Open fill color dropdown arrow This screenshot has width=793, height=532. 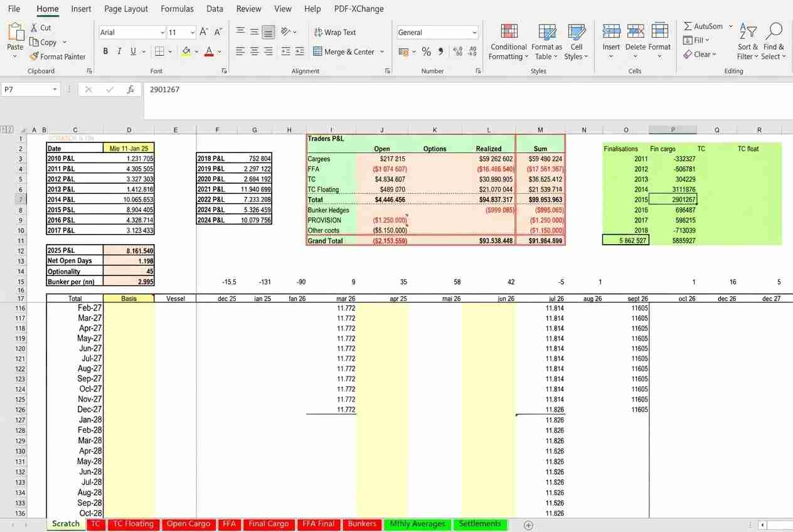click(x=196, y=51)
